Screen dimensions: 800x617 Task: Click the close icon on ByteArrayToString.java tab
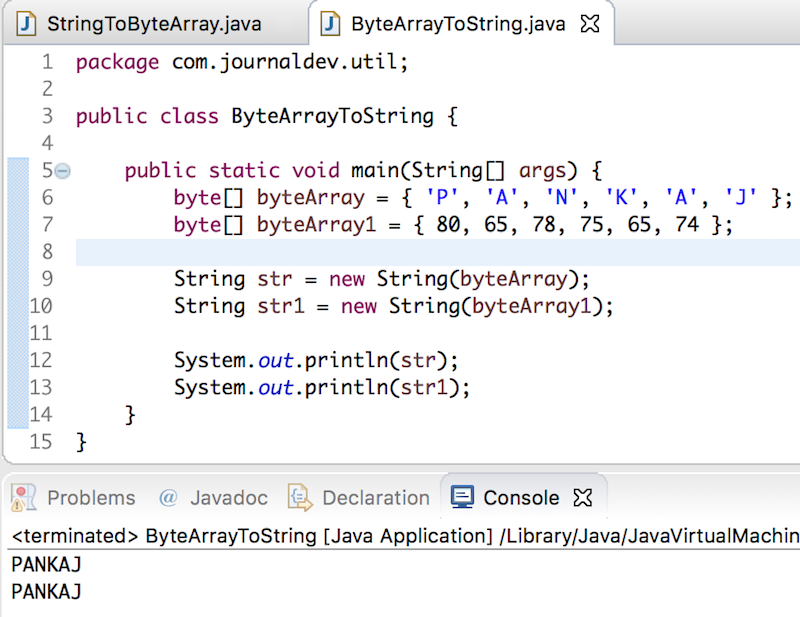[590, 24]
